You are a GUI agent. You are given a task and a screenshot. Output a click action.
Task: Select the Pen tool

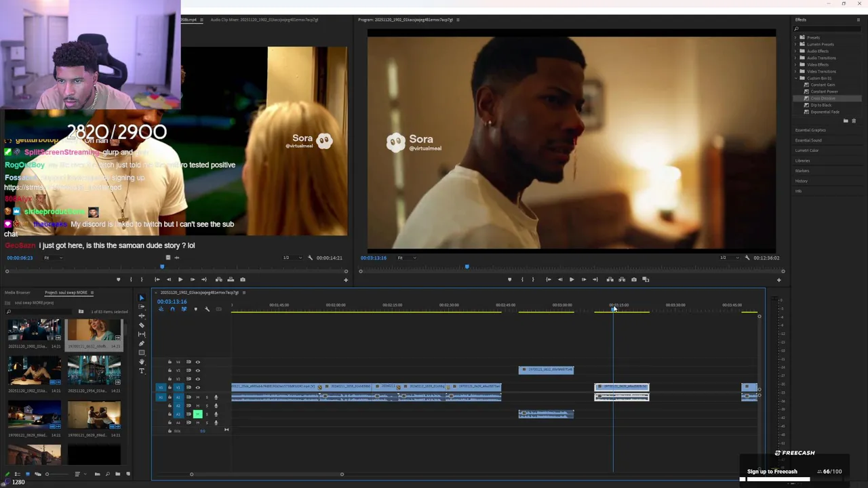(142, 344)
